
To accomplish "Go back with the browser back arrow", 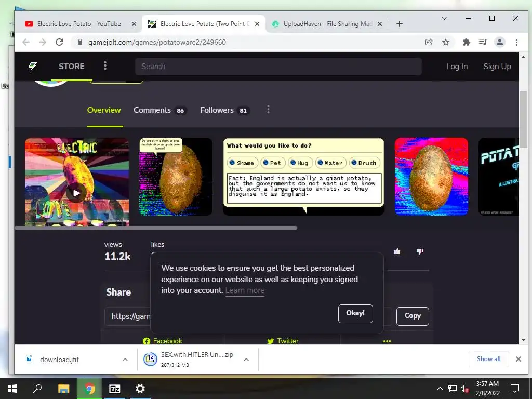I will pyautogui.click(x=26, y=42).
